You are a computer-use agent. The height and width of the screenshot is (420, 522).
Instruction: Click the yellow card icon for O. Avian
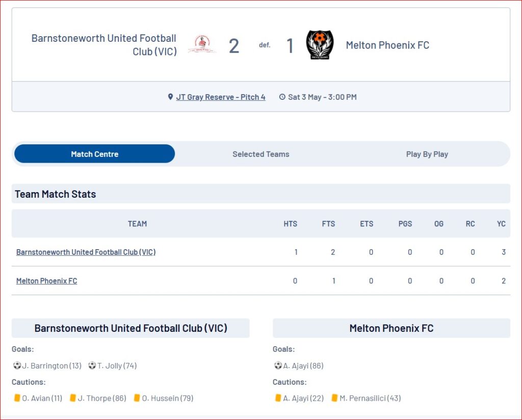(17, 398)
